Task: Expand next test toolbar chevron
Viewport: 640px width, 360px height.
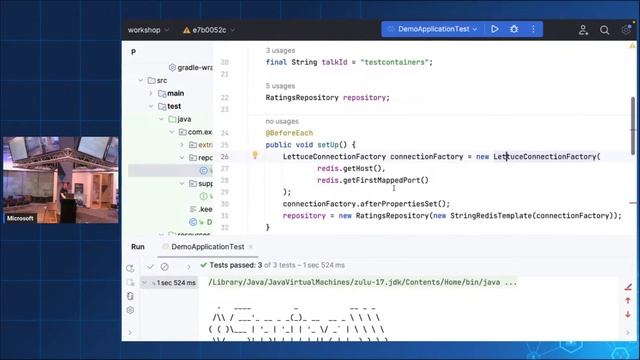Action: click(189, 267)
